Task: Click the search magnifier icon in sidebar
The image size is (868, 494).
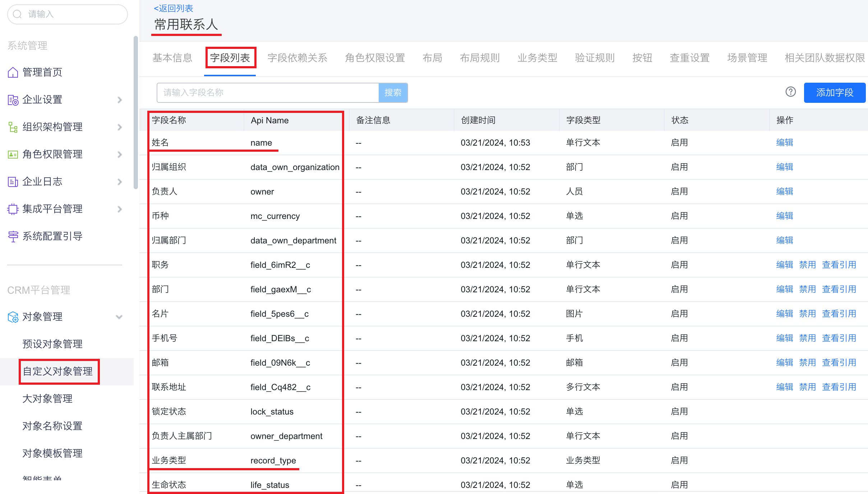Action: 17,14
